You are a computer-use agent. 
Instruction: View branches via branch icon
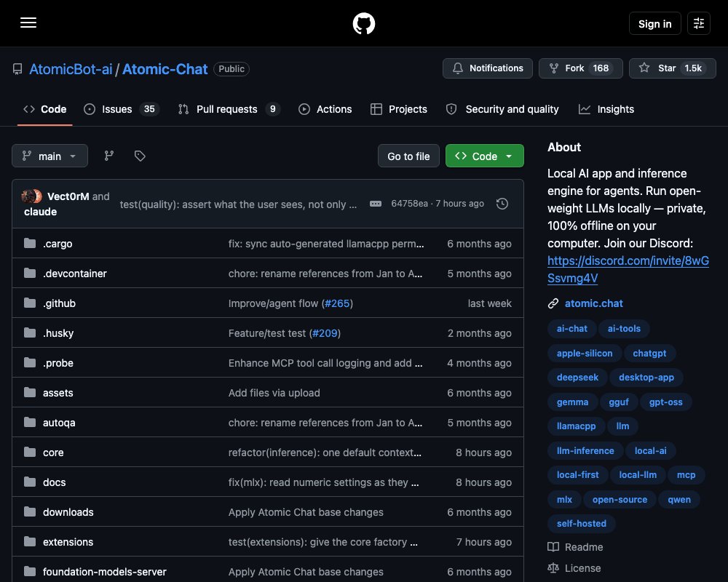108,156
